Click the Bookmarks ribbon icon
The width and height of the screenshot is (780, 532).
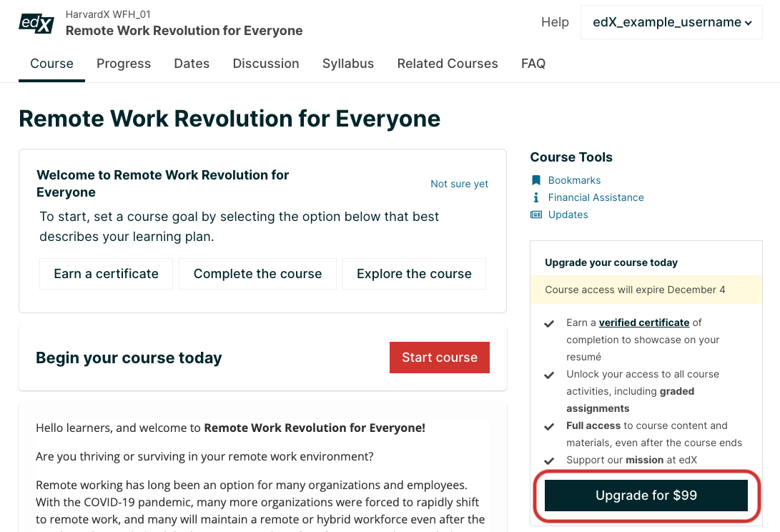[x=535, y=180]
